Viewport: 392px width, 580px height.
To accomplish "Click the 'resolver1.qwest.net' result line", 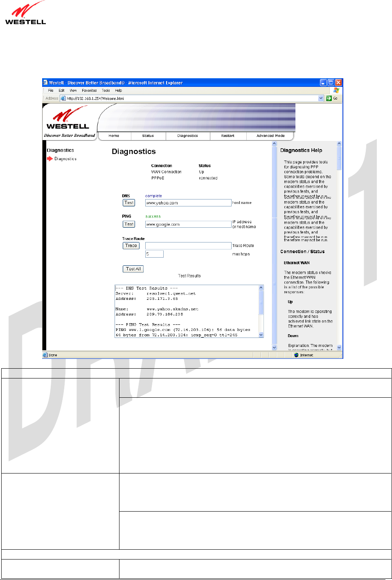I will tap(171, 294).
